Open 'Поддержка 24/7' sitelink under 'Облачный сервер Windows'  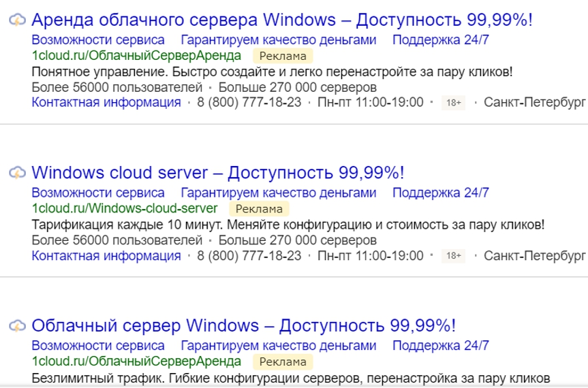(441, 345)
